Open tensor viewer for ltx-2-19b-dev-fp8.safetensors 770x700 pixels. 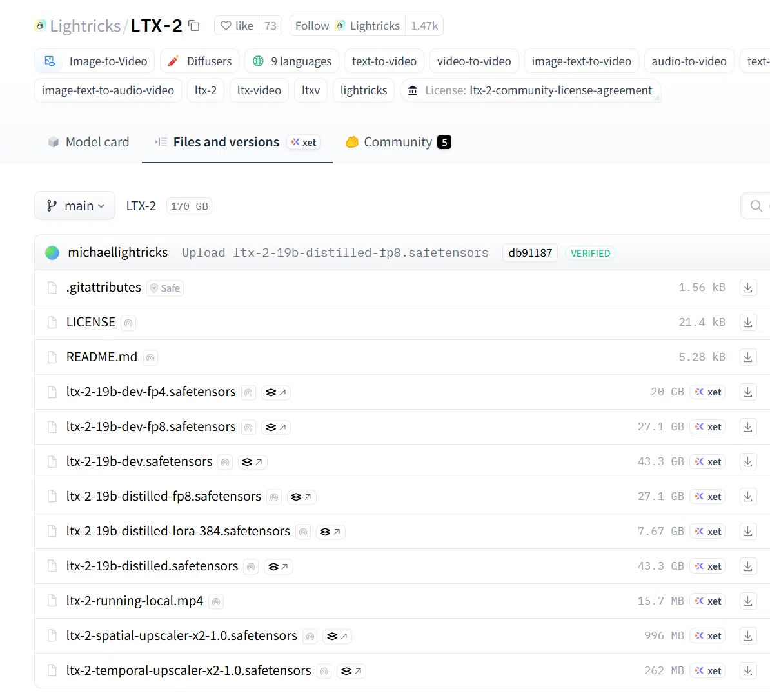[x=276, y=427]
